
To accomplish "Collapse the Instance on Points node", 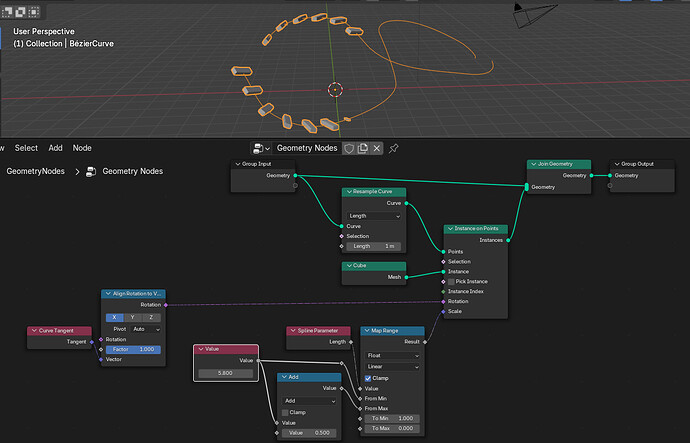I will pyautogui.click(x=450, y=229).
